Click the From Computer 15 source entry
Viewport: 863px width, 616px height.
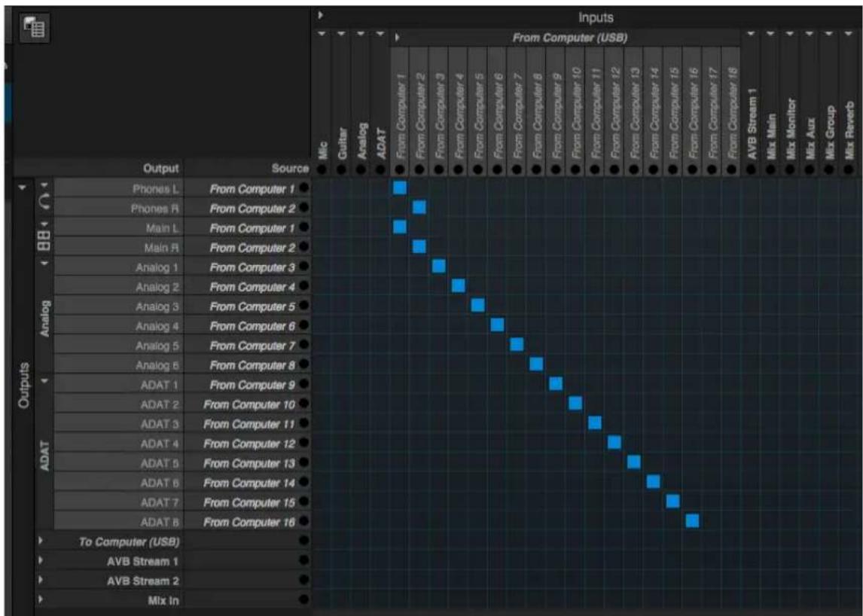pos(249,502)
